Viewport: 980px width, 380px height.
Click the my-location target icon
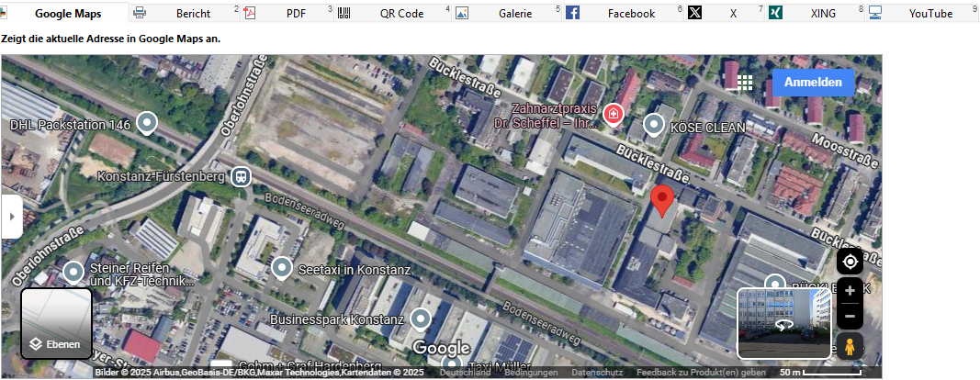[850, 262]
